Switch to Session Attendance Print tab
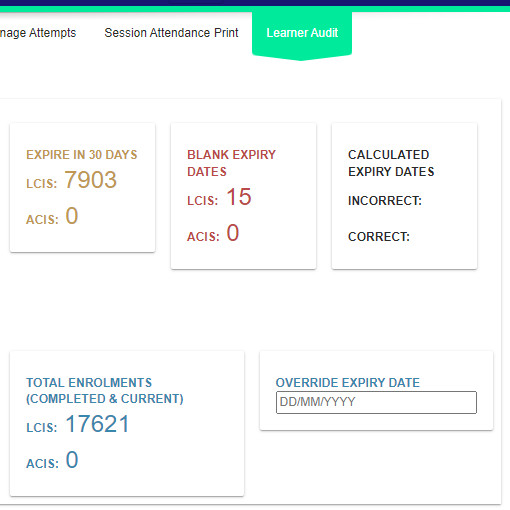This screenshot has height=510, width=510. click(x=171, y=33)
